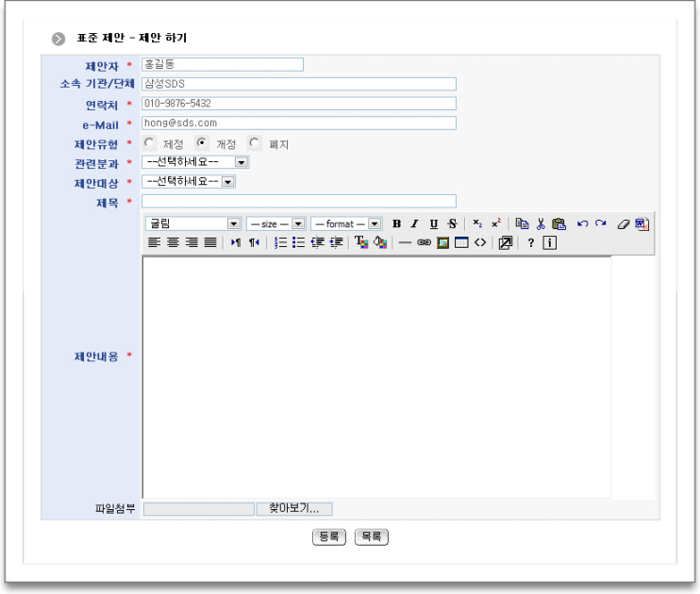Click the underline formatting icon

pyautogui.click(x=433, y=223)
